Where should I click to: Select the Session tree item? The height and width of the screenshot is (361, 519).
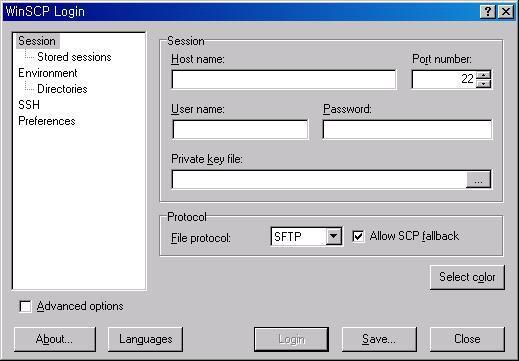click(37, 41)
